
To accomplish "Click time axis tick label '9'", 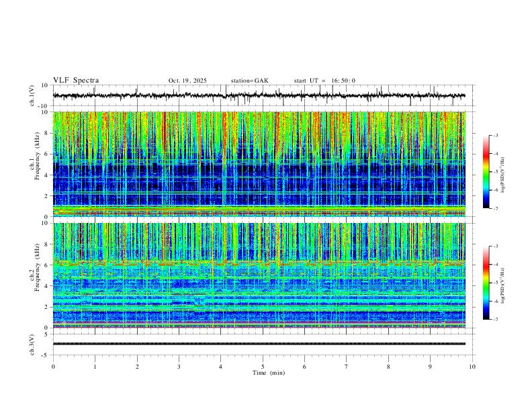I will tap(430, 367).
